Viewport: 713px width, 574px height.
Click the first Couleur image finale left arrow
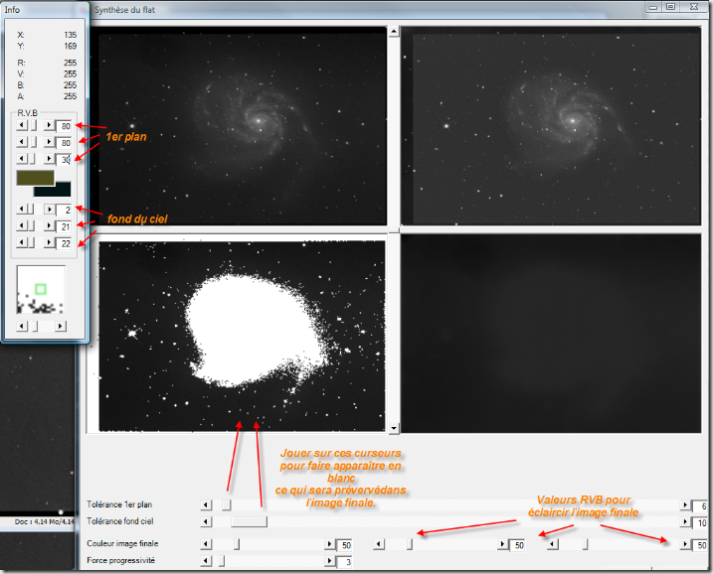[207, 544]
